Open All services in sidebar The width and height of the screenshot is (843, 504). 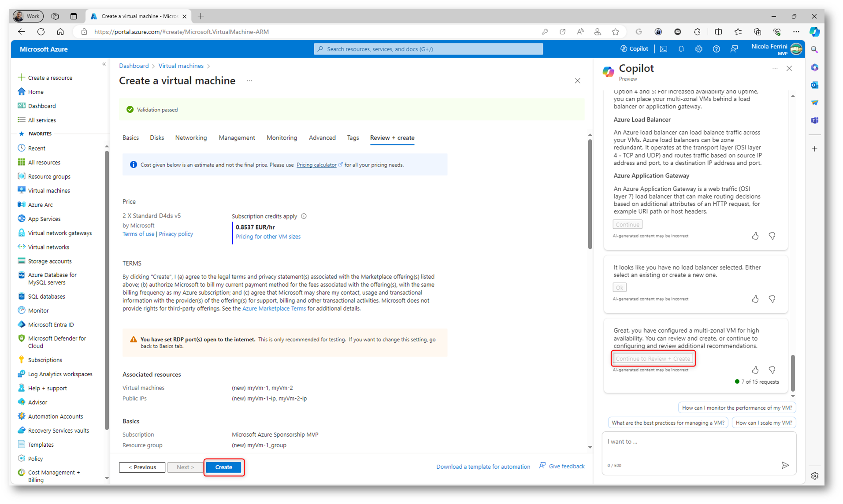tap(42, 120)
